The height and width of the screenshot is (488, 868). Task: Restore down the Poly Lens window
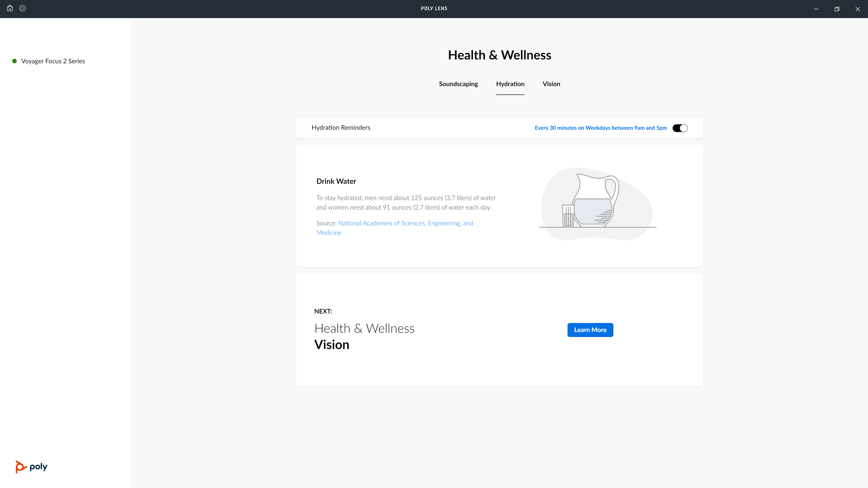(x=837, y=9)
